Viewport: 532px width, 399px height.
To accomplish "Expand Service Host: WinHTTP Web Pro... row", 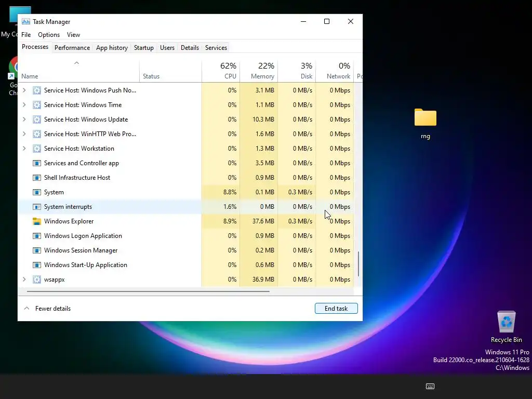I will pyautogui.click(x=24, y=134).
